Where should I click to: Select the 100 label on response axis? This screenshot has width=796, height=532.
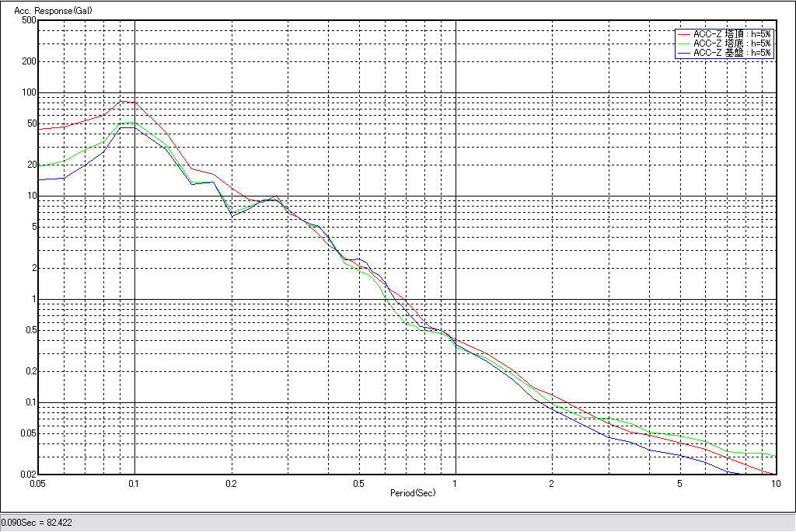pyautogui.click(x=29, y=92)
